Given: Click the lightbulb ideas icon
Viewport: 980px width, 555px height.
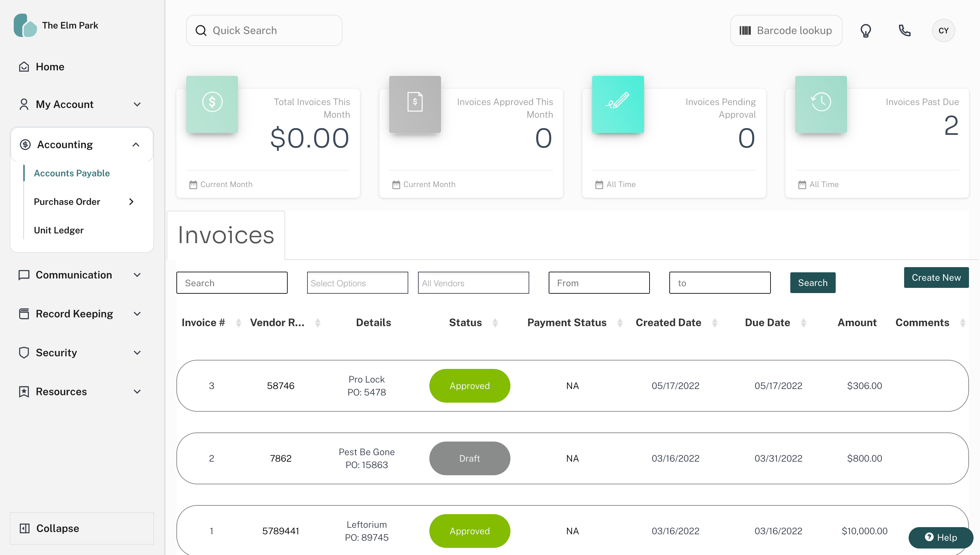Looking at the screenshot, I should 866,30.
